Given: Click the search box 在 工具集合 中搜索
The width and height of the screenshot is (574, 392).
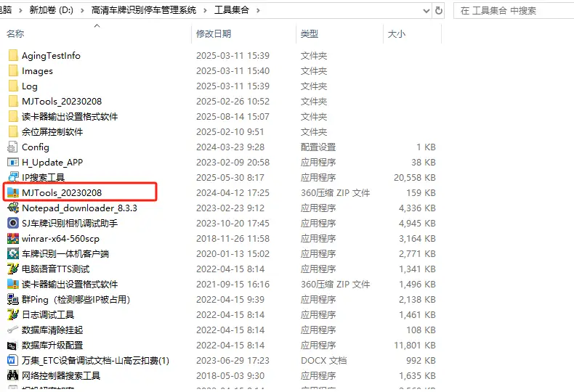Looking at the screenshot, I should coord(514,11).
